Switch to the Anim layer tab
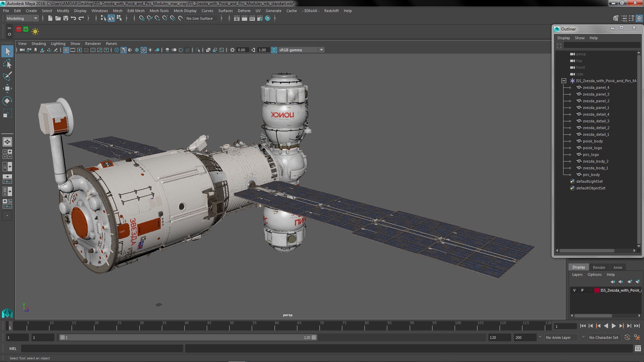 (x=618, y=267)
